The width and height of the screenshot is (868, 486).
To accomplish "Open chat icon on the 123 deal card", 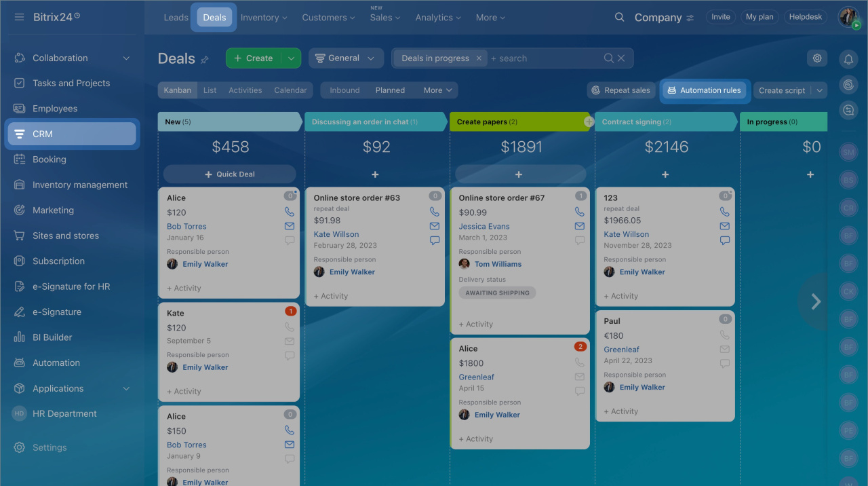I will tap(725, 240).
